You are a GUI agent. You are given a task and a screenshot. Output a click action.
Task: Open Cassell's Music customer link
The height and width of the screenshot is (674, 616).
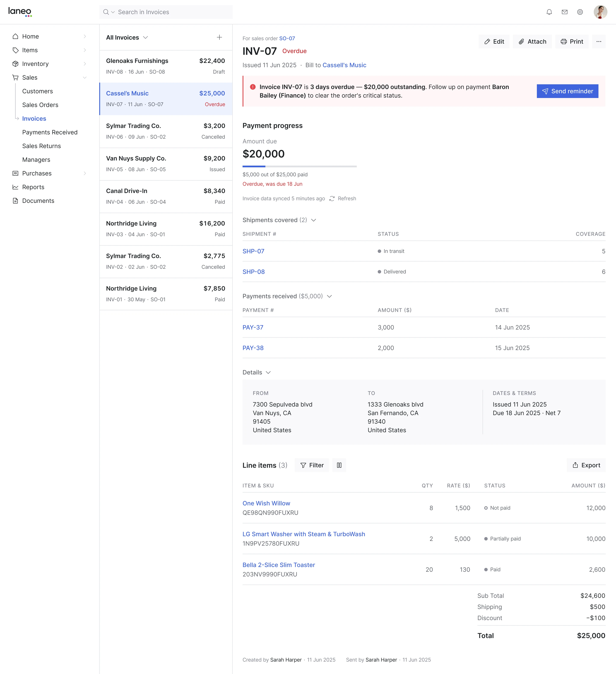point(344,65)
